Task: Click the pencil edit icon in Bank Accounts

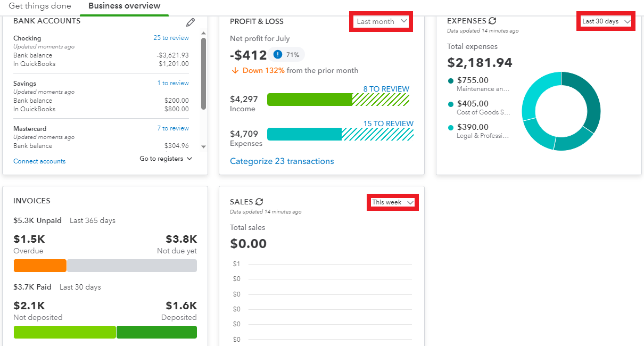Action: pos(191,22)
